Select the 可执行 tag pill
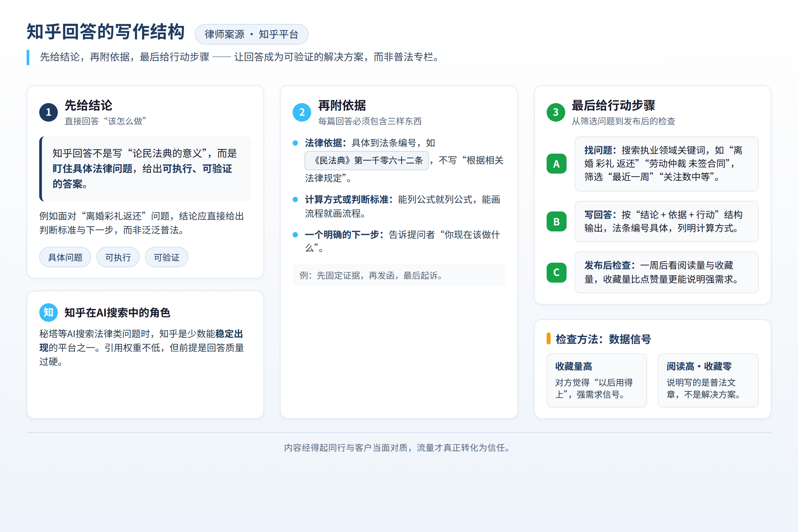 point(118,257)
